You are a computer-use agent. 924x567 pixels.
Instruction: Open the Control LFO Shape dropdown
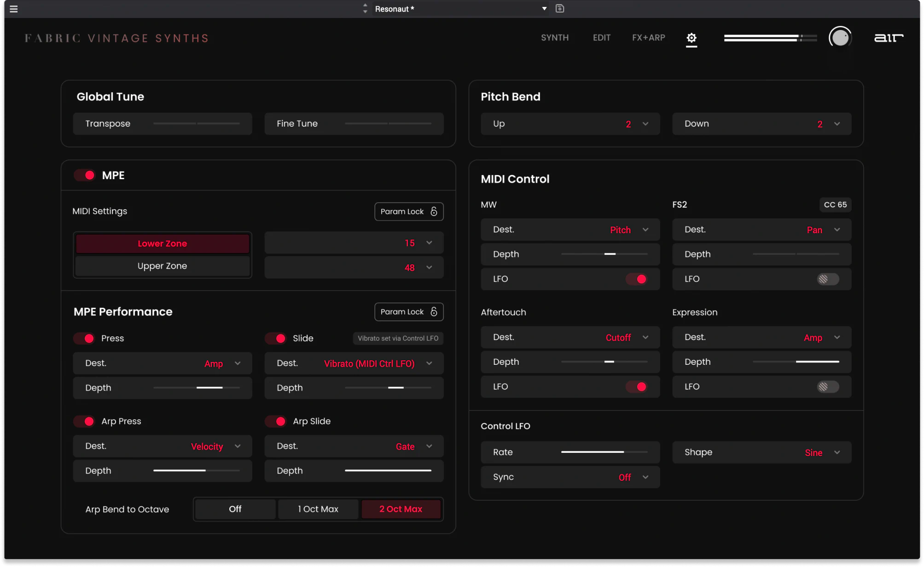[837, 452]
